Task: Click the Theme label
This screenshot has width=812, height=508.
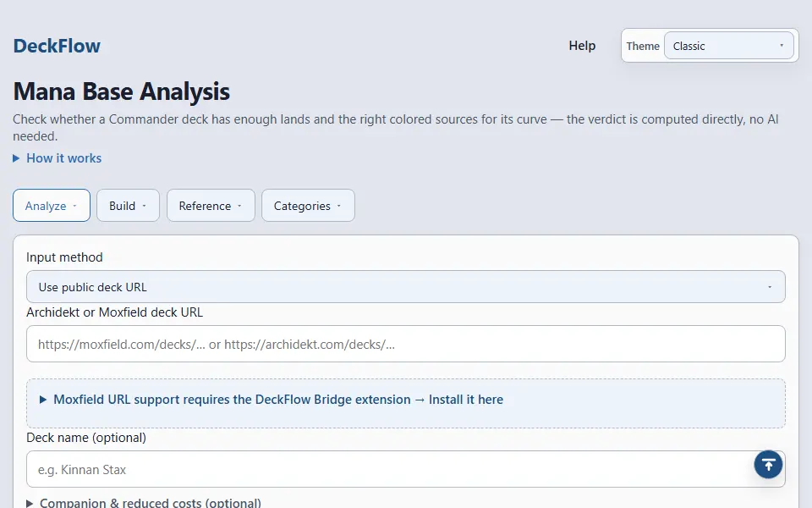Action: click(x=643, y=46)
